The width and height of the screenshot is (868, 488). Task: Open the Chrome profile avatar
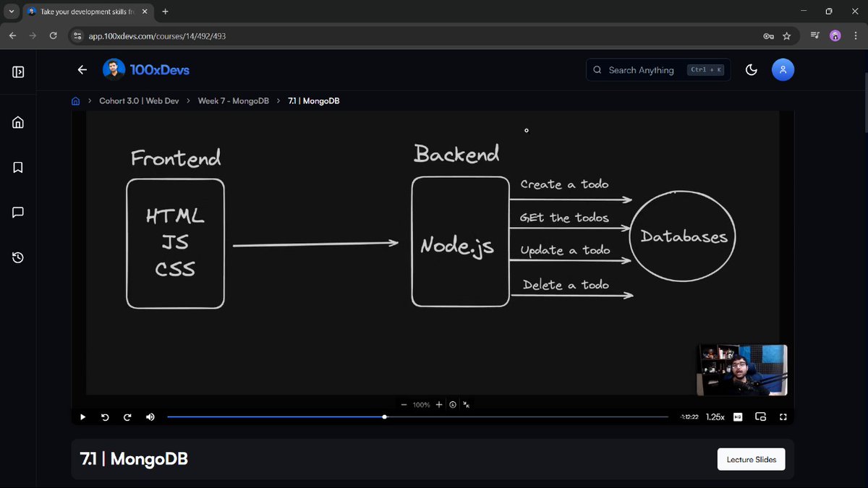[835, 35]
